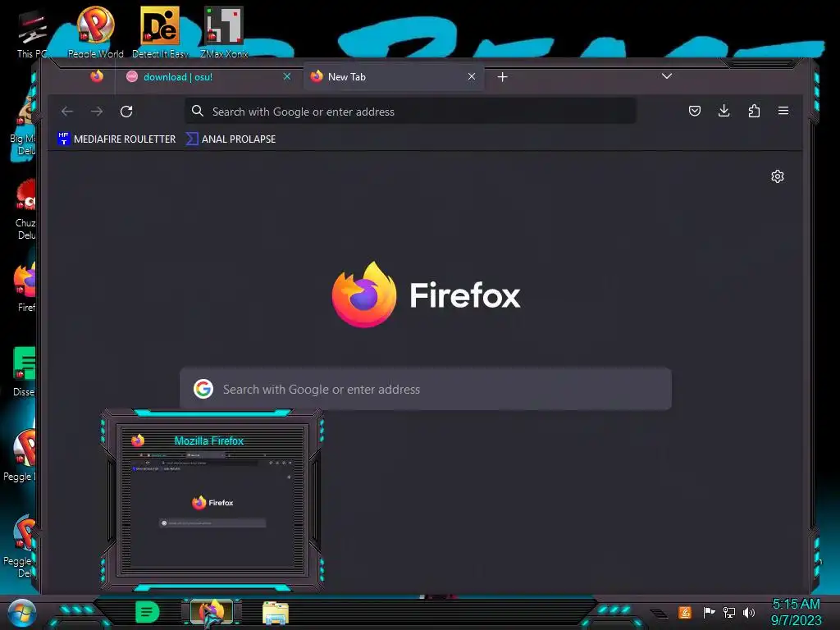
Task: Select the Firefox desktop shortcut
Action: pyautogui.click(x=25, y=288)
